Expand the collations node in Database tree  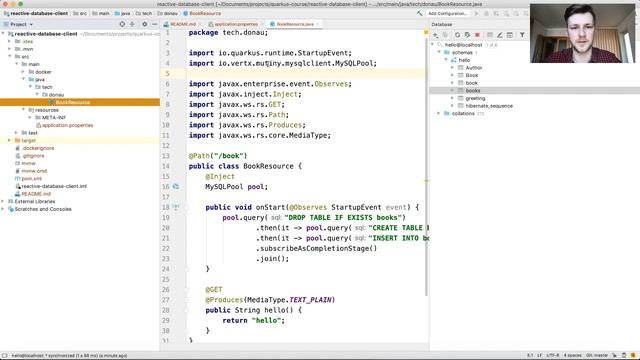439,113
